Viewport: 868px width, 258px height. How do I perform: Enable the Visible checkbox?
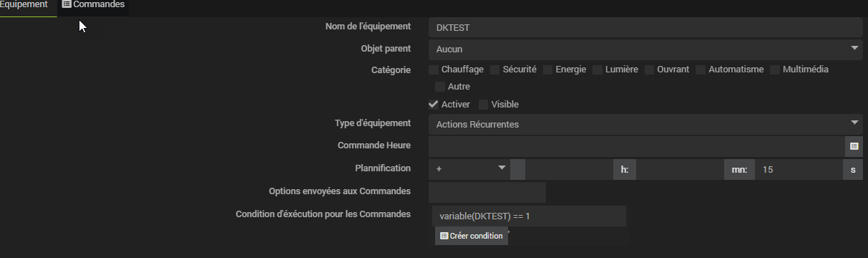pyautogui.click(x=484, y=105)
